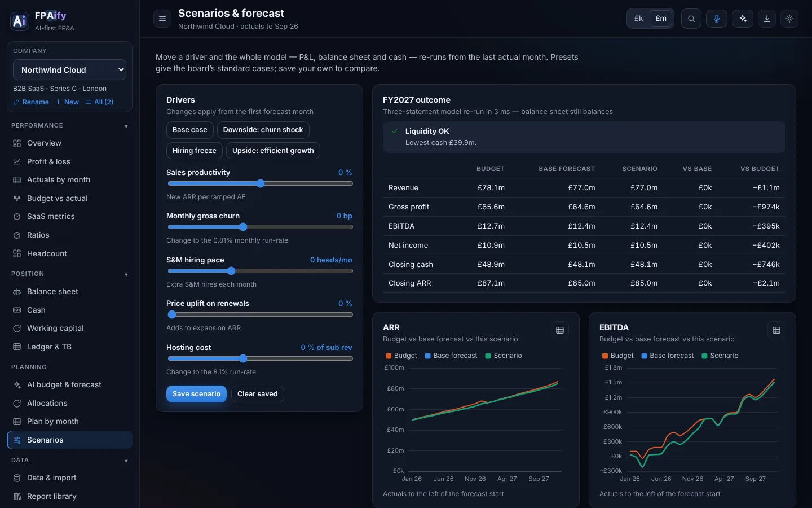
Task: Click Save scenario button
Action: click(196, 394)
